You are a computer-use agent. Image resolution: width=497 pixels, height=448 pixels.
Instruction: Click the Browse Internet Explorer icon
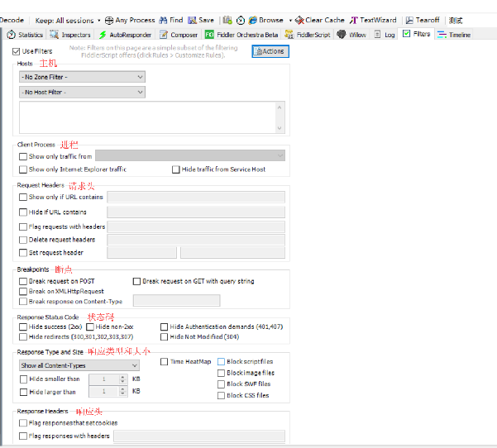click(x=252, y=21)
